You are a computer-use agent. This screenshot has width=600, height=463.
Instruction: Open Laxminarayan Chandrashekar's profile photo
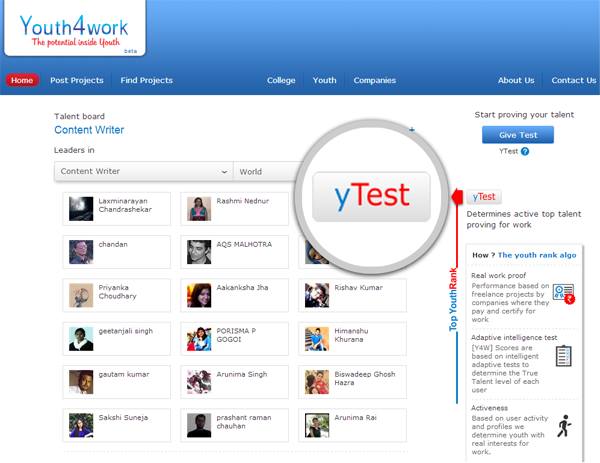coord(81,209)
